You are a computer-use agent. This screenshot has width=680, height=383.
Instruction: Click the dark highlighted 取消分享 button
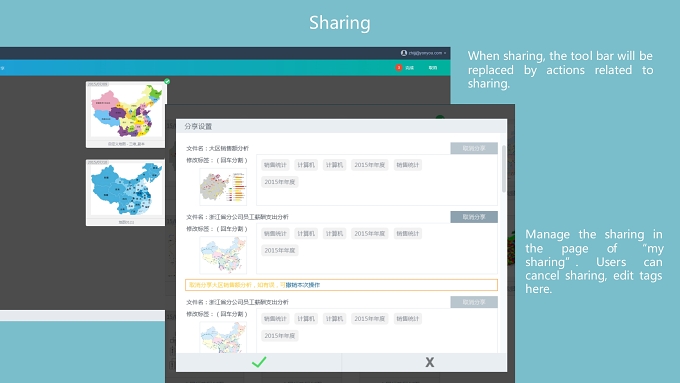pyautogui.click(x=474, y=217)
